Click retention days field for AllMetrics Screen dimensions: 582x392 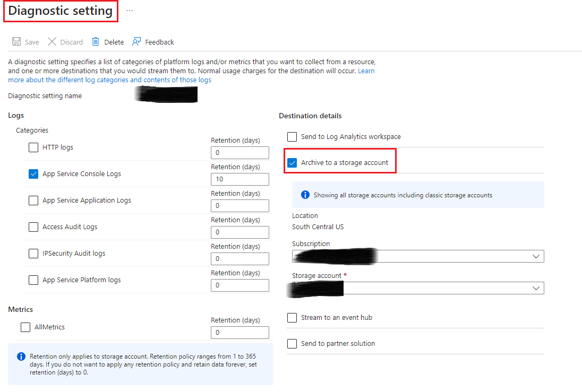pos(239,333)
